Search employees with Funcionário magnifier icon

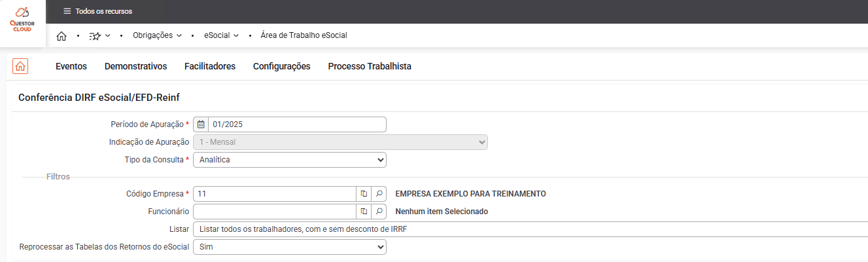click(x=379, y=212)
